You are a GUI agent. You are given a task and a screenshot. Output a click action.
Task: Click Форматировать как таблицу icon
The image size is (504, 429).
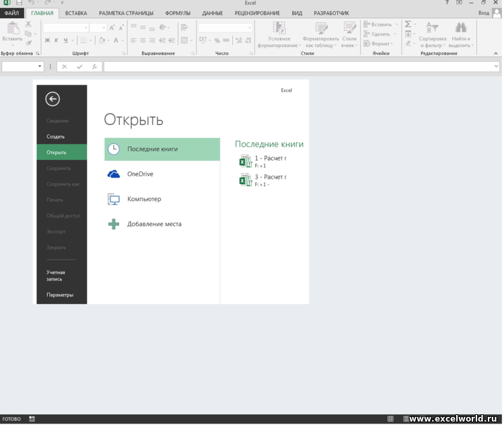tap(321, 28)
